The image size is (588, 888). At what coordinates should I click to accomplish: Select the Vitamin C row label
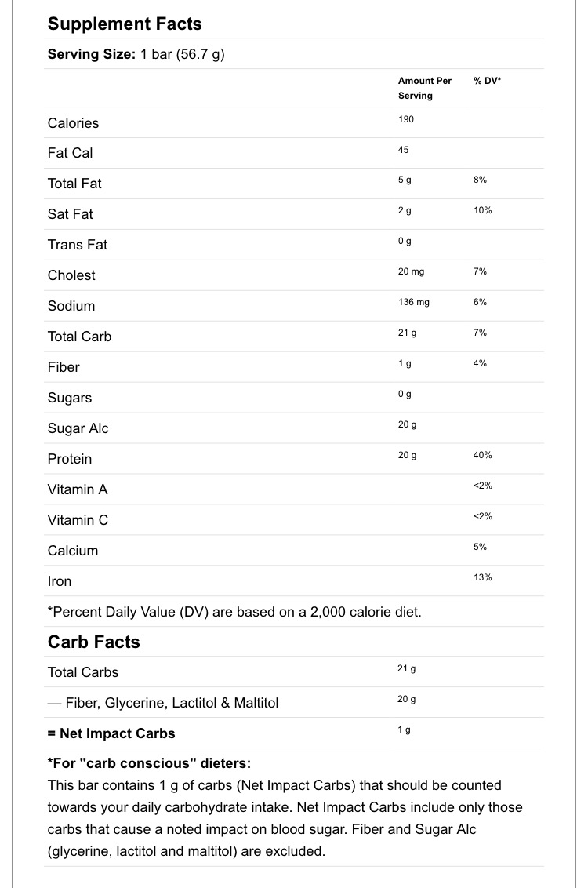[78, 520]
